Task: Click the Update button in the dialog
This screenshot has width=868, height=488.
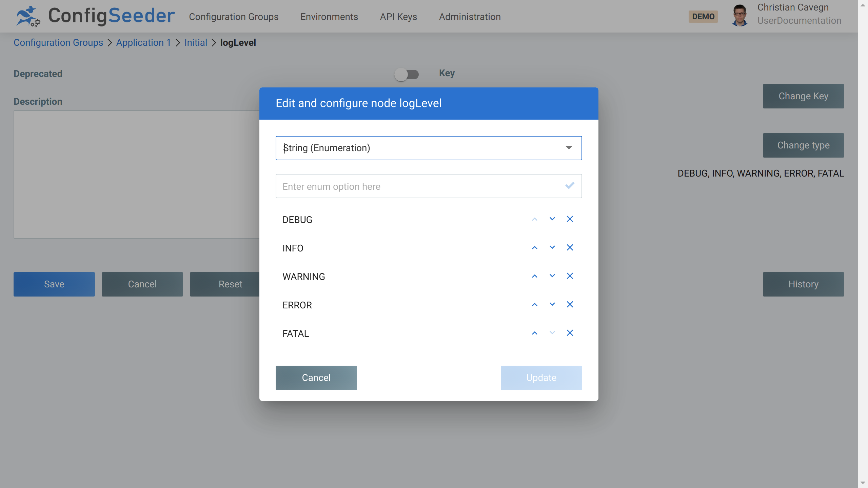Action: click(541, 378)
